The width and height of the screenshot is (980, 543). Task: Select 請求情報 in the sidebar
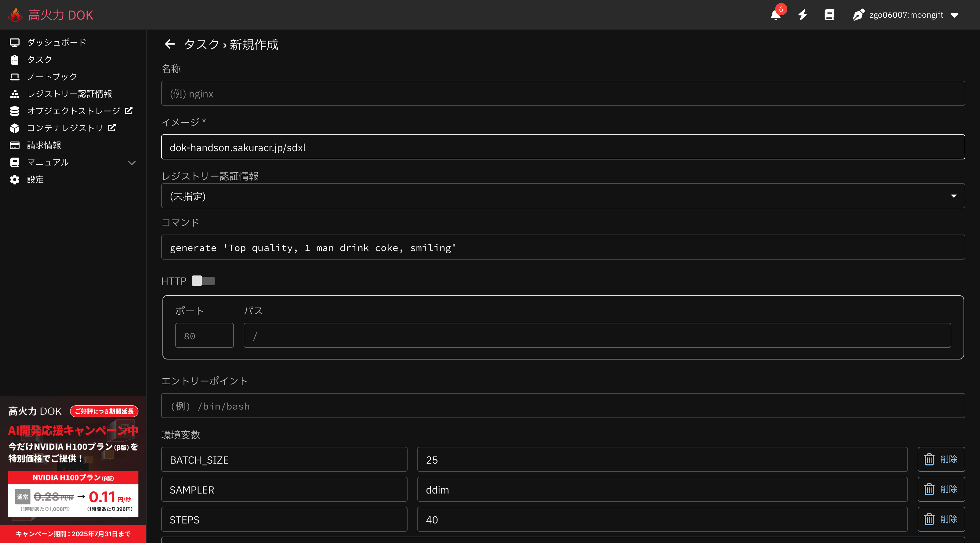click(x=44, y=145)
